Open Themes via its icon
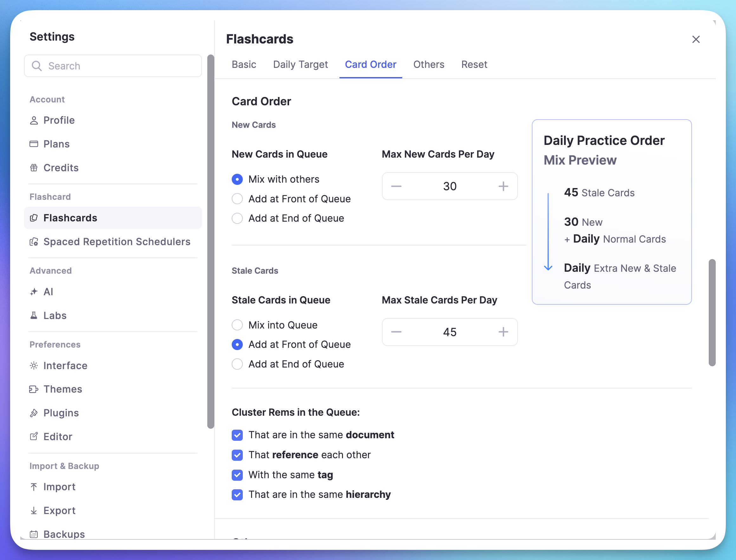736x560 pixels. [x=34, y=389]
